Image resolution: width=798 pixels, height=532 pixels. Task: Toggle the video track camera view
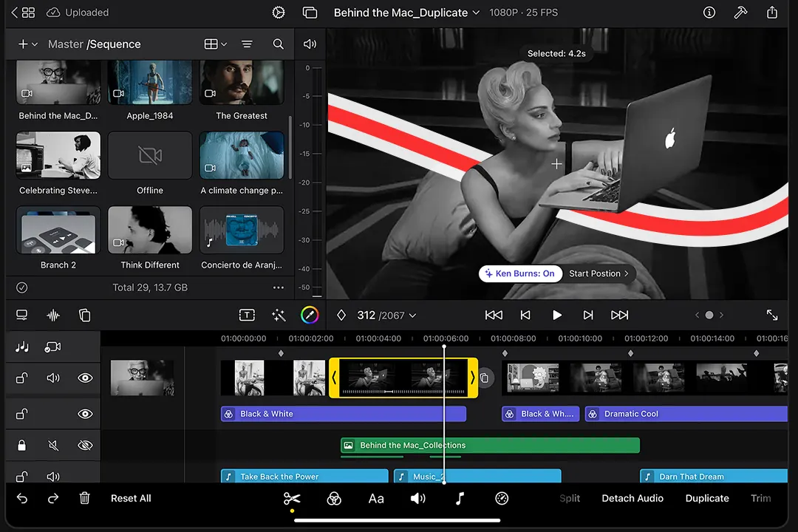click(x=53, y=347)
